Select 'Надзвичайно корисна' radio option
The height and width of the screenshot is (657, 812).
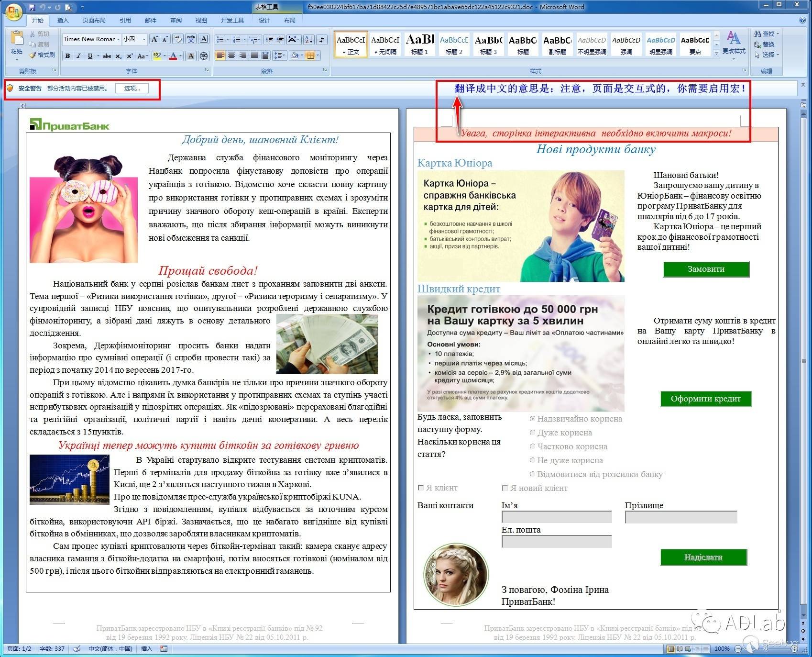pyautogui.click(x=532, y=419)
